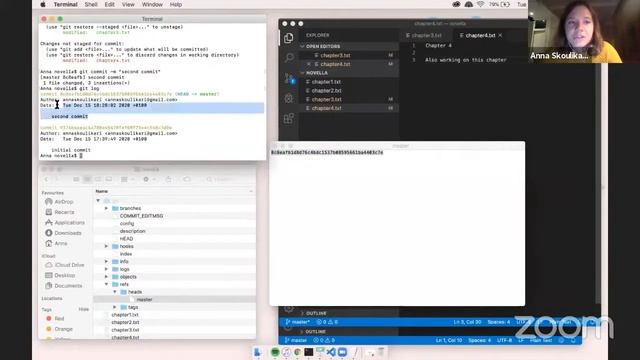Image resolution: width=640 pixels, height=360 pixels.
Task: Open the Window menu
Action: click(x=152, y=4)
